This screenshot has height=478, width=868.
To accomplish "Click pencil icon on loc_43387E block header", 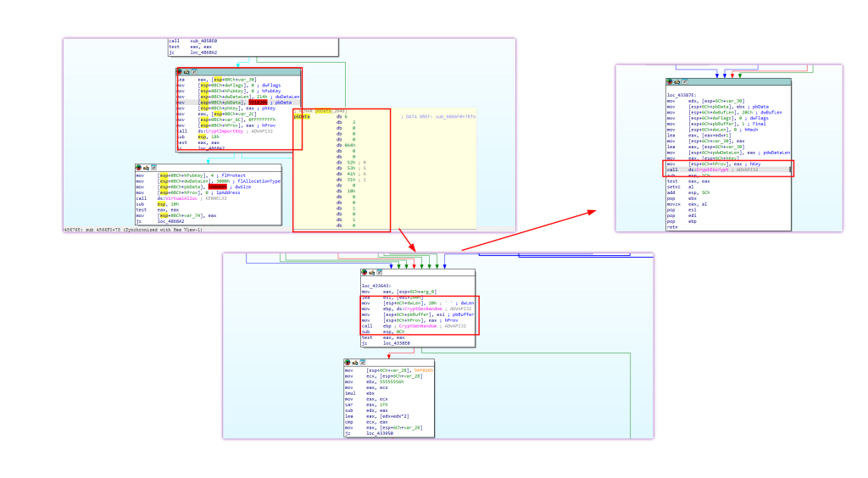I will click(x=677, y=82).
